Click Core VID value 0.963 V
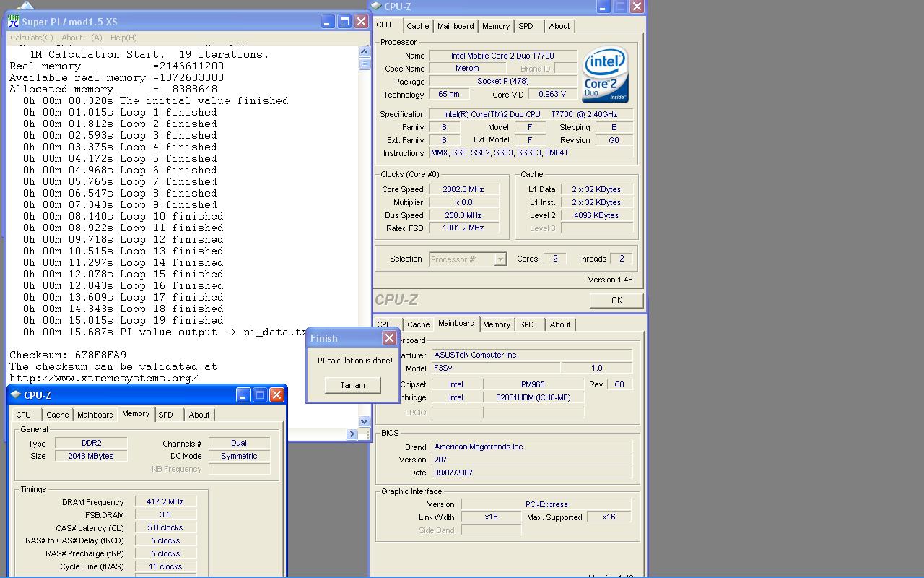Image resolution: width=924 pixels, height=578 pixels. click(552, 94)
